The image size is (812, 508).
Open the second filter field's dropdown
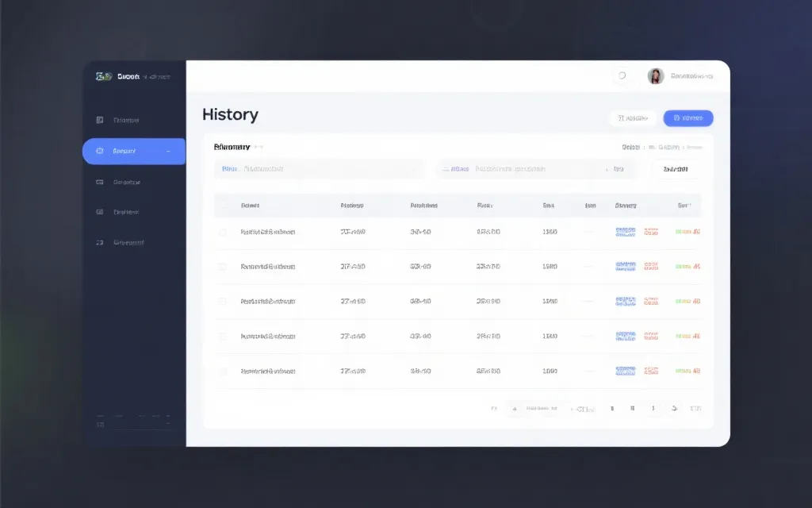[608, 169]
